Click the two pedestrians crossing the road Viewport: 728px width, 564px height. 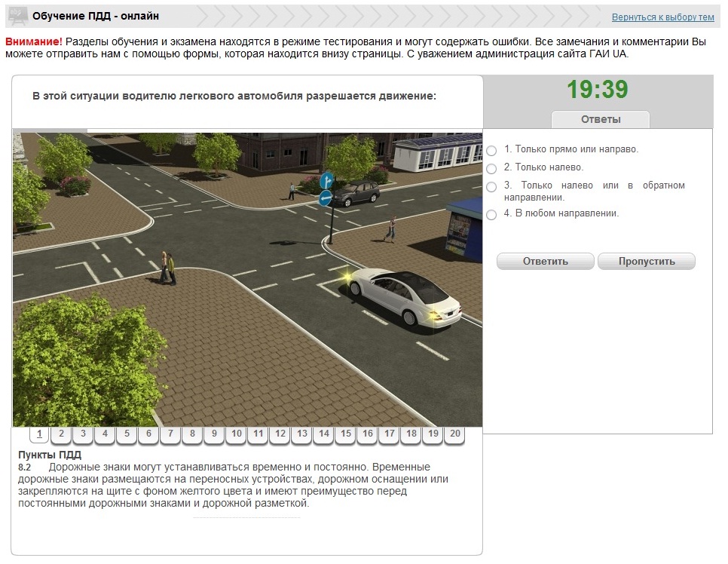(168, 268)
